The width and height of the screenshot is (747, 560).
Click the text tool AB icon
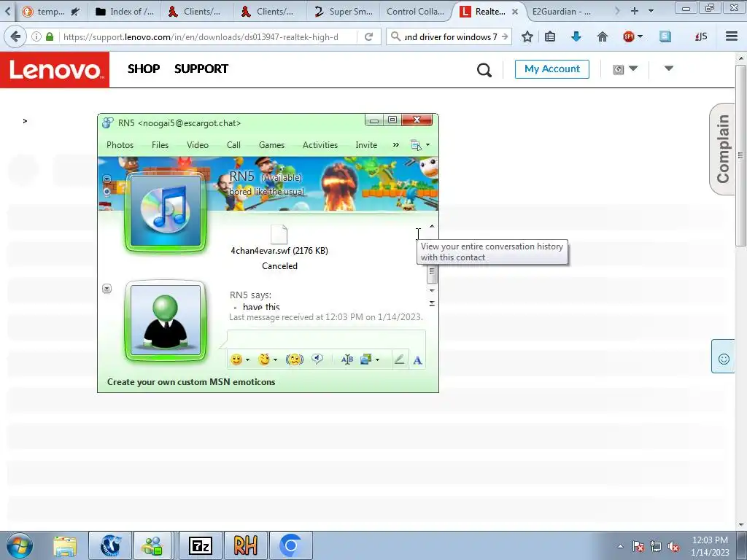(x=347, y=359)
